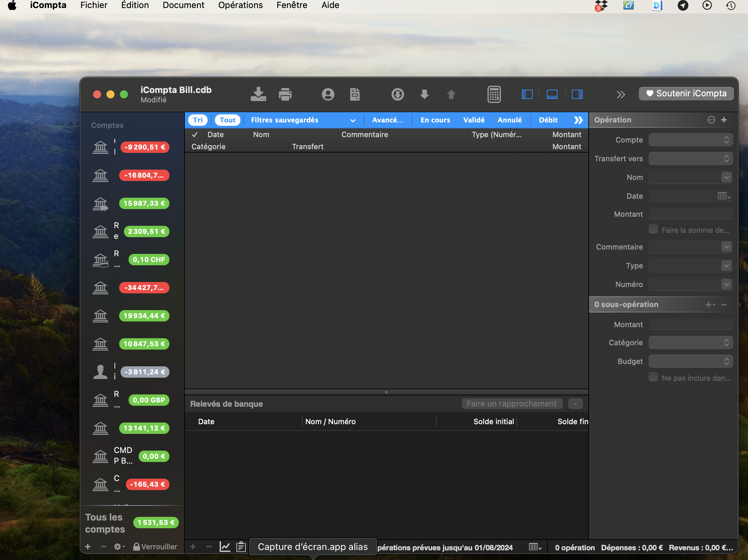748x560 pixels.
Task: Expand more filters double chevron
Action: [579, 120]
